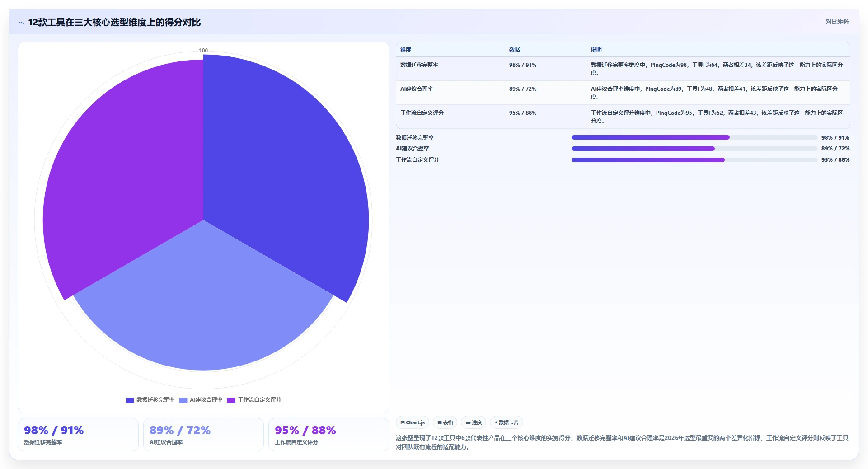The image size is (868, 469).
Task: Click the AI建议合理率 label beside the progress bar
Action: coord(413,149)
